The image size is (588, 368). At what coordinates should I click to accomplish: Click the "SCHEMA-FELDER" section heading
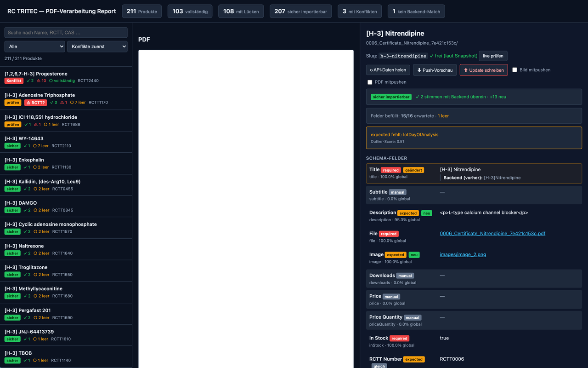pos(387,158)
